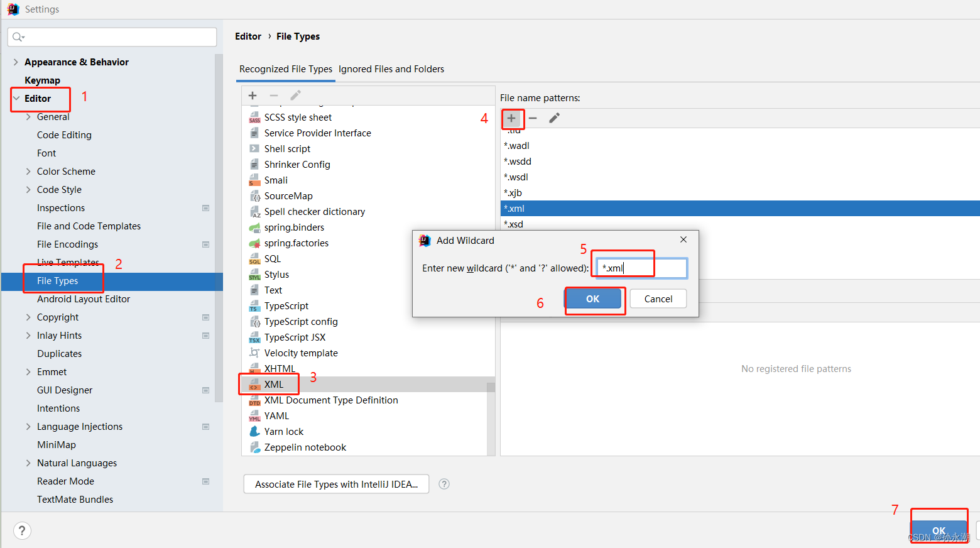Open Keymap settings page

42,80
